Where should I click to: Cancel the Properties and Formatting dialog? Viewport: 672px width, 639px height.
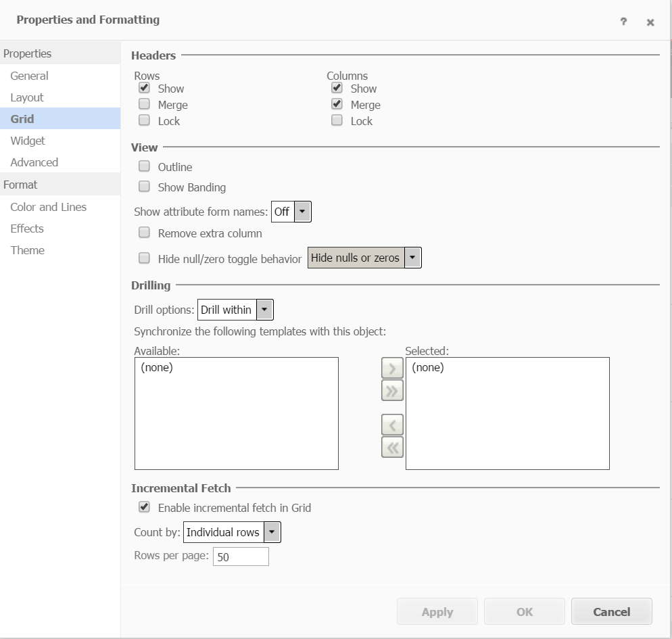click(x=611, y=611)
